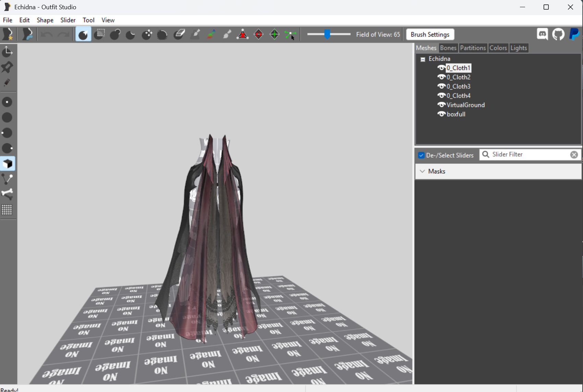Open the File menu

pos(8,20)
